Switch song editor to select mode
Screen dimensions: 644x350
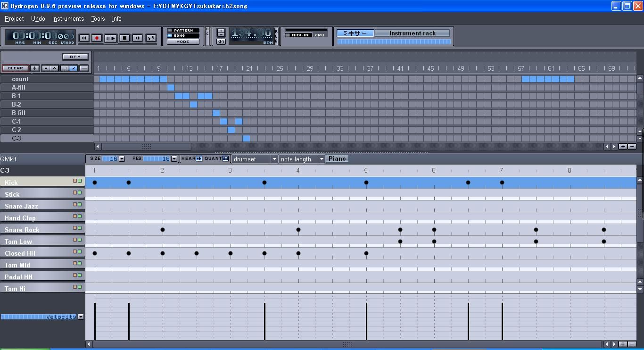65,68
